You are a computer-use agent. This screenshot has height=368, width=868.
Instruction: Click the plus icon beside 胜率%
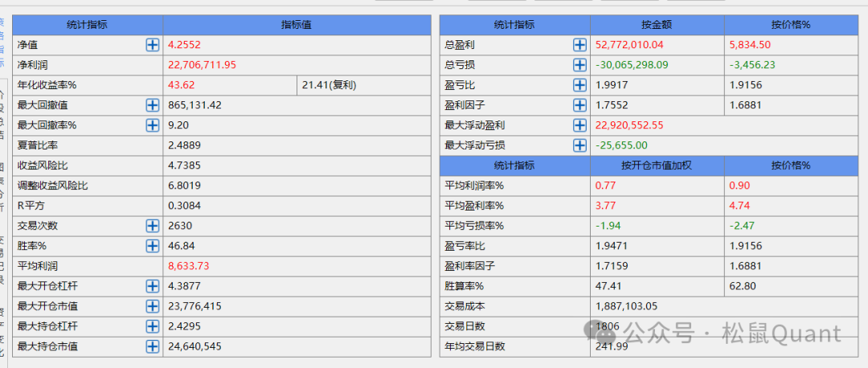click(x=152, y=246)
